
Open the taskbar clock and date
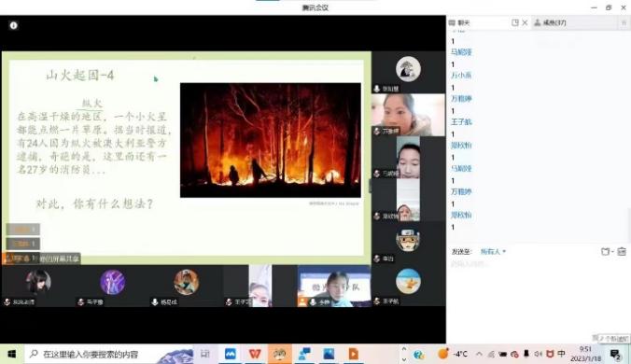click(x=586, y=354)
